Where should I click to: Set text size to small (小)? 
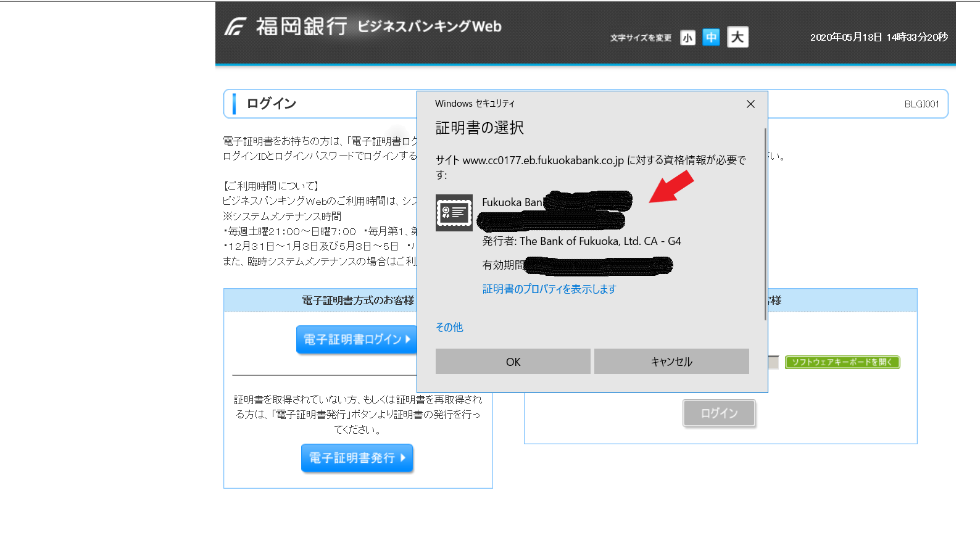point(687,38)
